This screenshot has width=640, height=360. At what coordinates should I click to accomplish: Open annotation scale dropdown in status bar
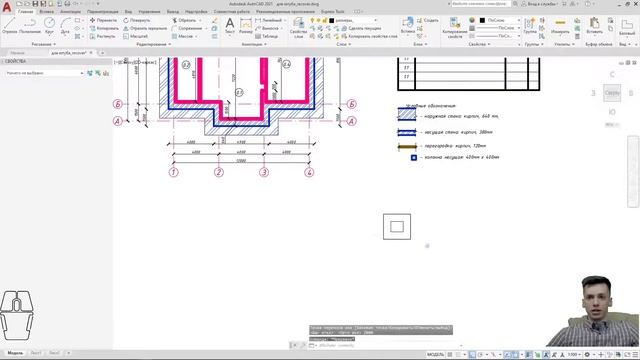click(575, 354)
